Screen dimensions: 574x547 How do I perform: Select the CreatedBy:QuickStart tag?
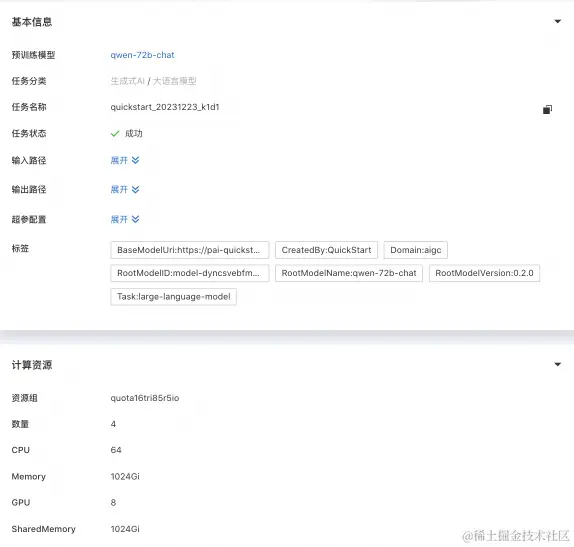point(326,250)
